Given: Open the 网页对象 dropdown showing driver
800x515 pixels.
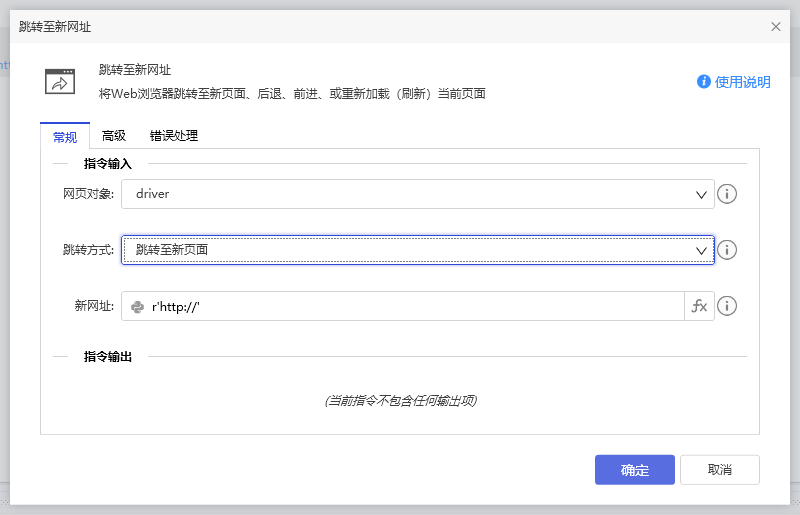Looking at the screenshot, I should pos(417,194).
